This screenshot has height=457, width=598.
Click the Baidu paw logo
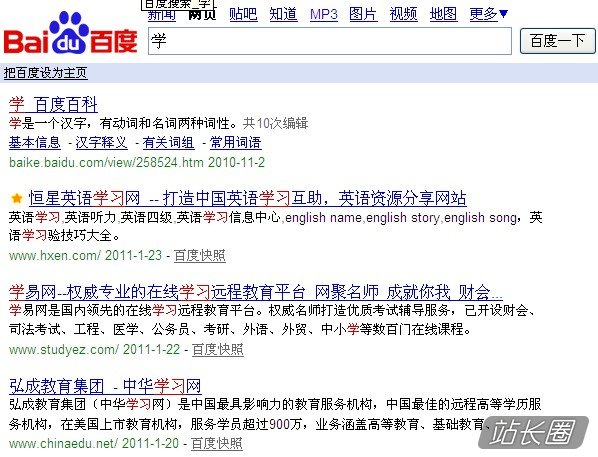click(71, 33)
